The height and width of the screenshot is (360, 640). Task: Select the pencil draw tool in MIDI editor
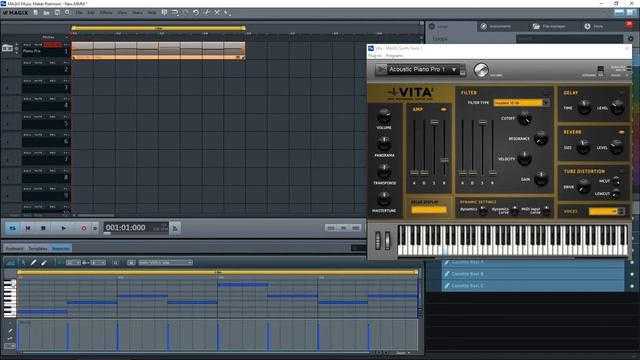point(33,262)
